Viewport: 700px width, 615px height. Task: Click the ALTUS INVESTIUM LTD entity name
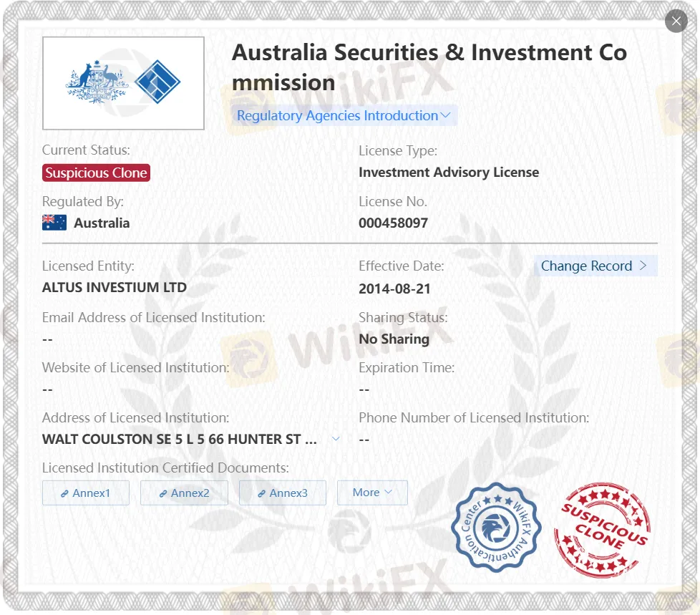pyautogui.click(x=115, y=287)
